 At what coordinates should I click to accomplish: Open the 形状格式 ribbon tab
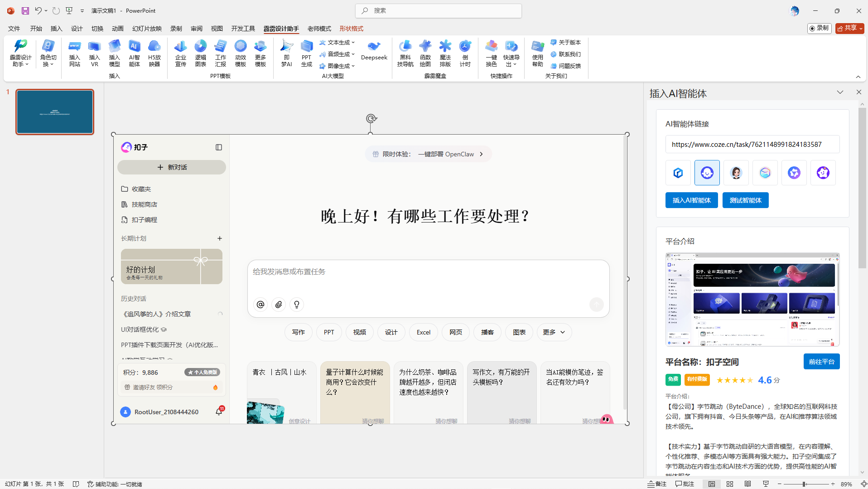(352, 29)
